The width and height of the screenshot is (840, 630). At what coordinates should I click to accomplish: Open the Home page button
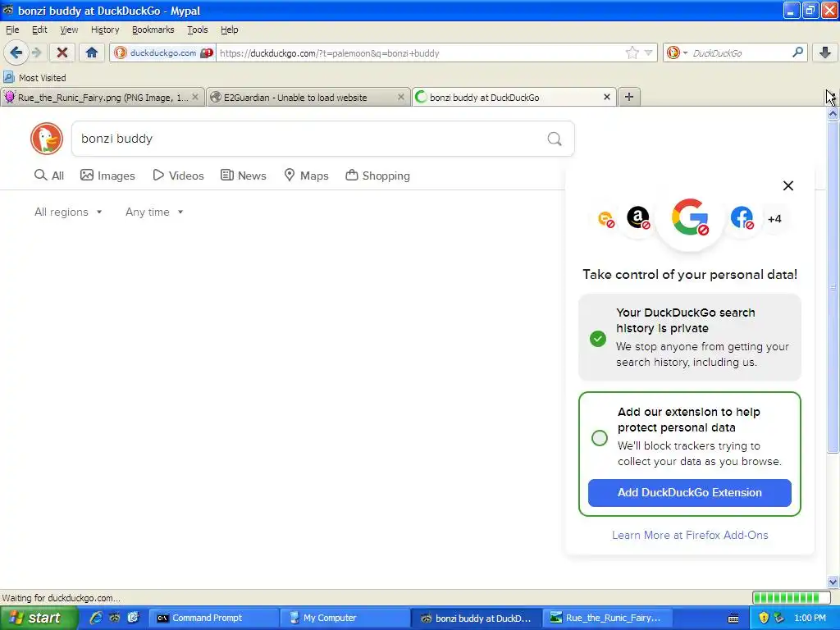(92, 52)
